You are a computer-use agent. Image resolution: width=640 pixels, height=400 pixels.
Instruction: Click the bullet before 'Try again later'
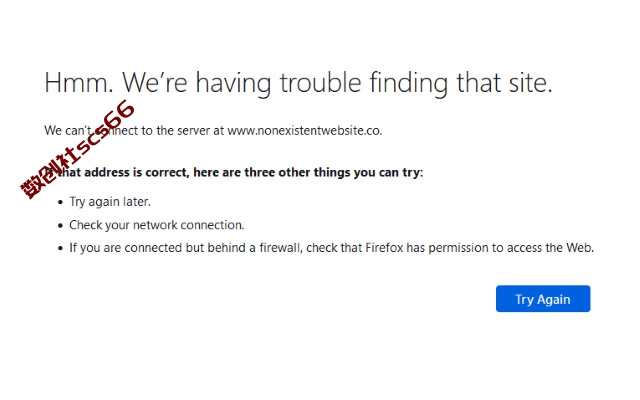tap(60, 202)
